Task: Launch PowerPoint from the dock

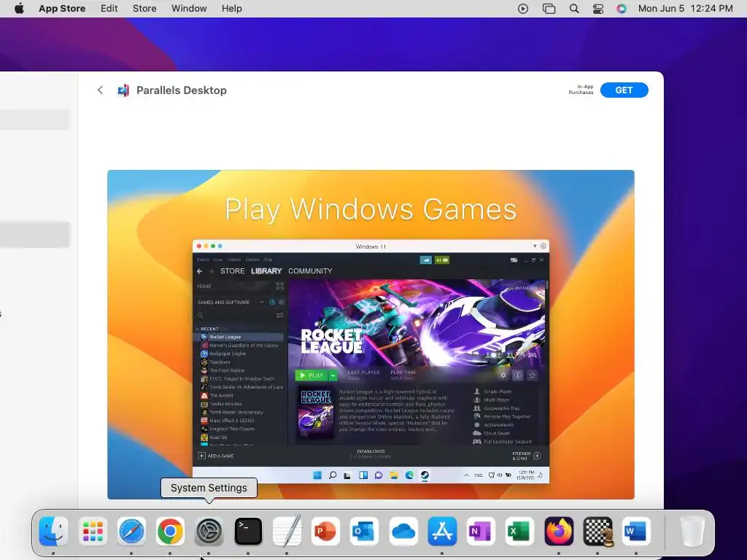Action: coord(325,531)
